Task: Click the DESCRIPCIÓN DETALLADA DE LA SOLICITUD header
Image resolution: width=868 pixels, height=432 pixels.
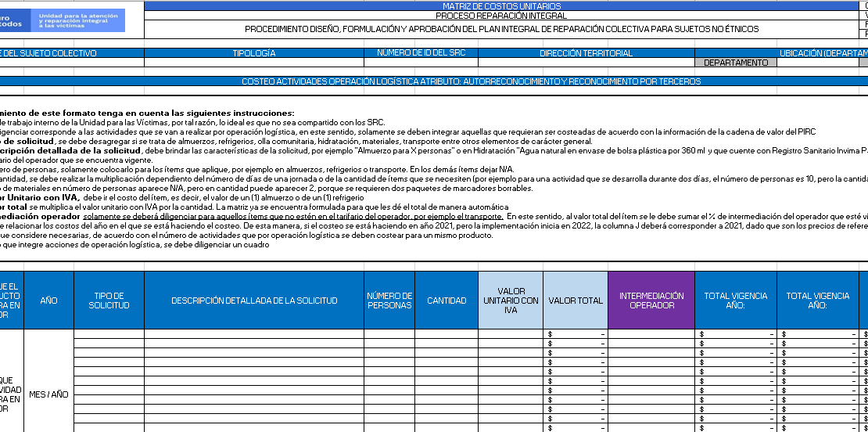Action: click(x=254, y=301)
